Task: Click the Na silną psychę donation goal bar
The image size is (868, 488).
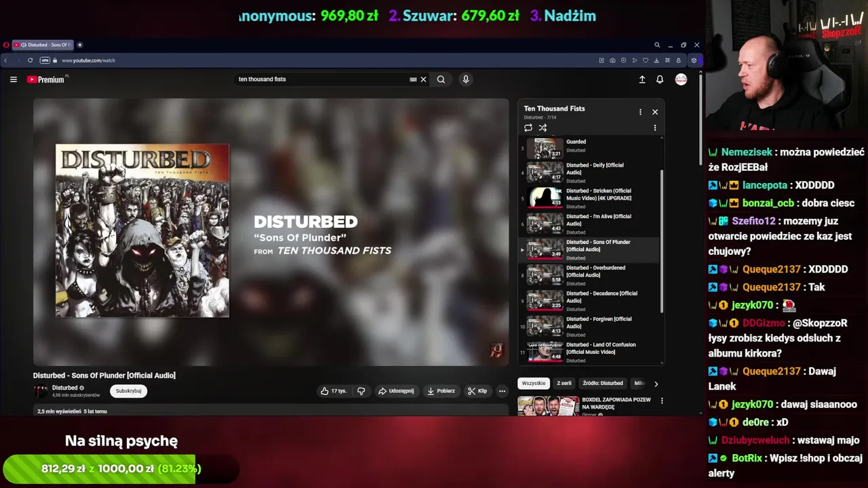Action: [121, 469]
